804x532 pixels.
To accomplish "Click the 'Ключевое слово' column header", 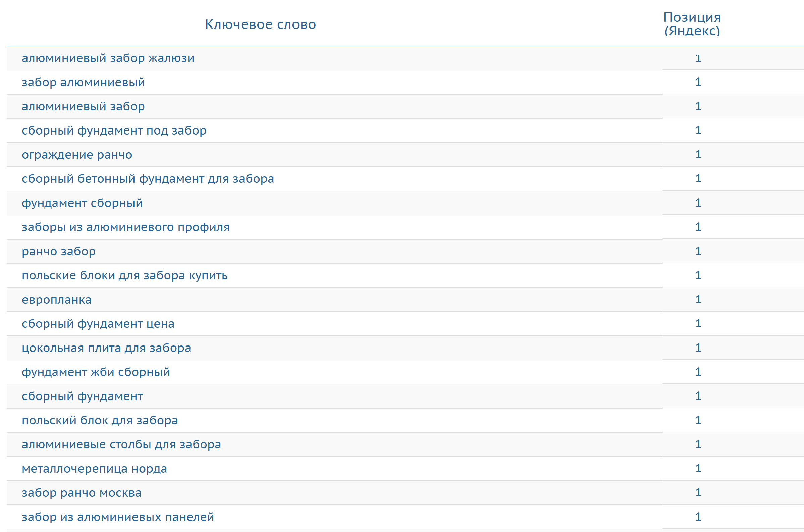I will (260, 24).
